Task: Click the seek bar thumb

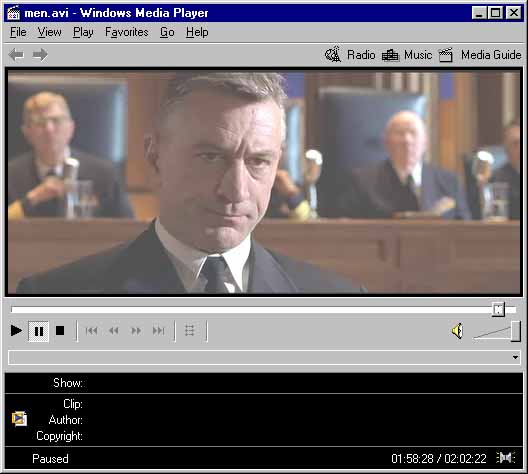Action: click(x=498, y=309)
